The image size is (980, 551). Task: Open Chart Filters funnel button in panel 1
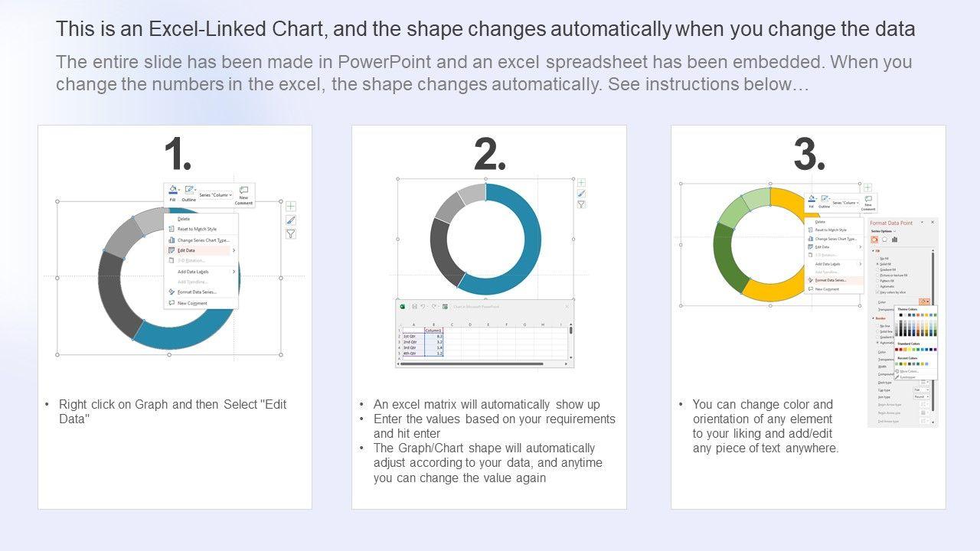[291, 233]
